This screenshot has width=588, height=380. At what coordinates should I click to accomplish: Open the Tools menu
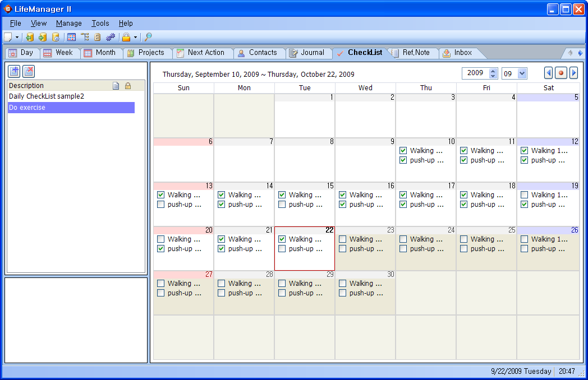(100, 23)
